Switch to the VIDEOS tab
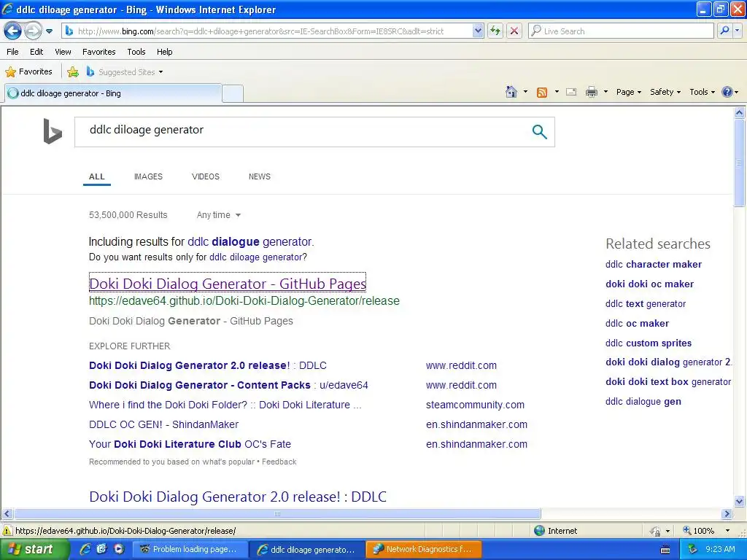Image resolution: width=747 pixels, height=560 pixels. coord(205,176)
